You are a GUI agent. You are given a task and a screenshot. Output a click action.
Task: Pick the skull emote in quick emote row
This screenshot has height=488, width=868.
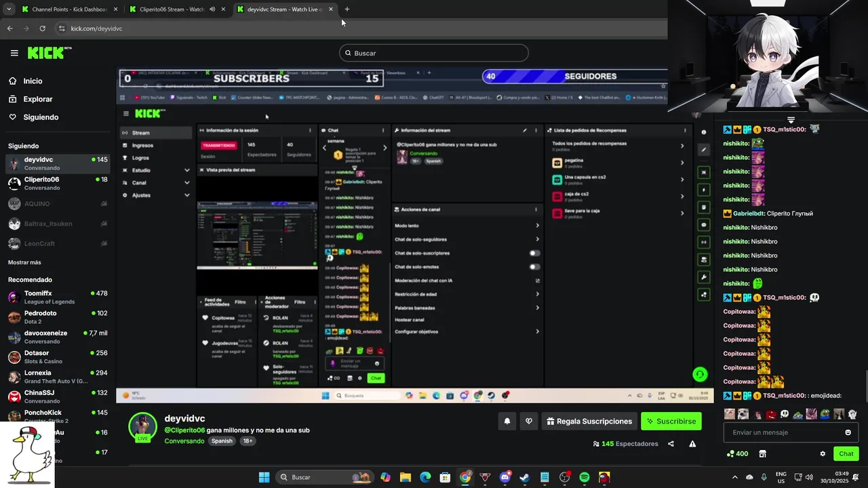[x=785, y=414]
